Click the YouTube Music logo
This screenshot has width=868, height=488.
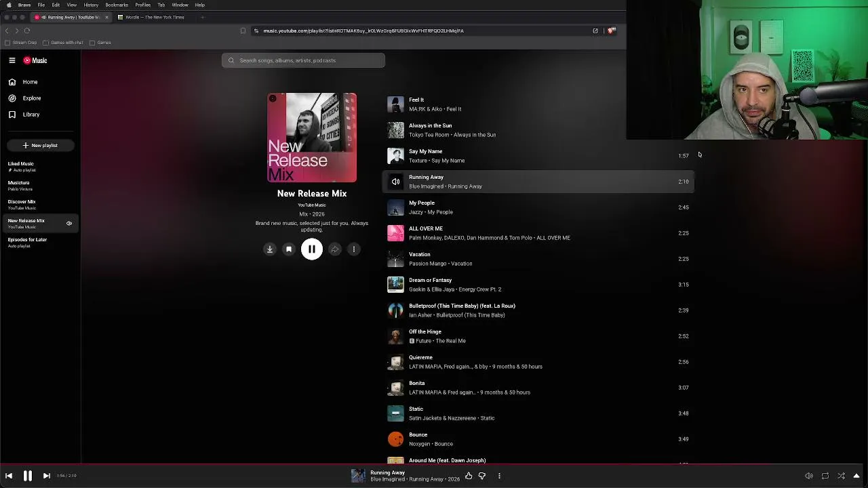click(35, 60)
